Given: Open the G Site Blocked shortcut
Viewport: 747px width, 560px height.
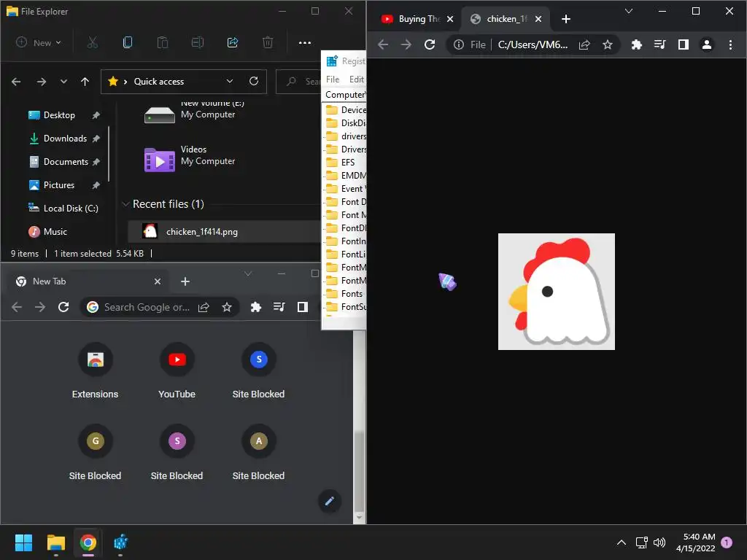Looking at the screenshot, I should (96, 454).
